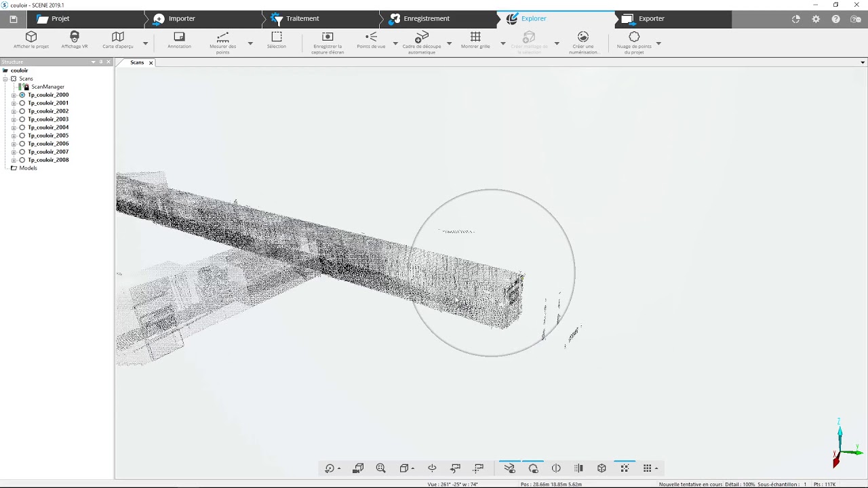Open help question mark icon
Image resolution: width=868 pixels, height=488 pixels.
tap(835, 19)
